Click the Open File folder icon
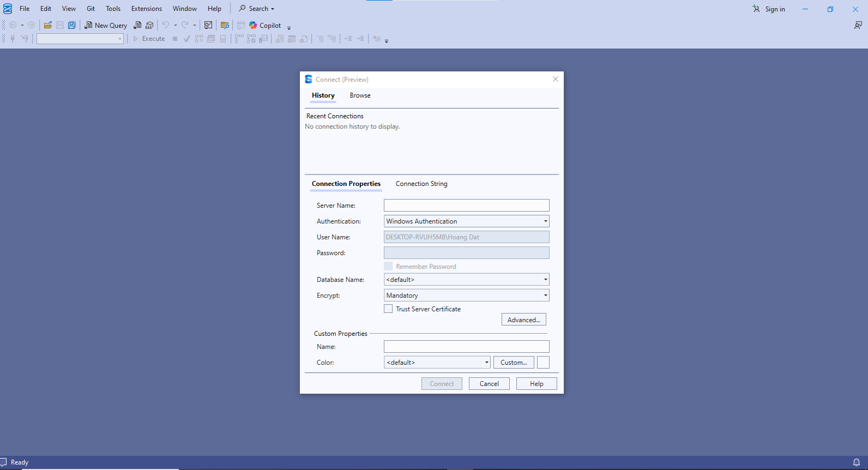The width and height of the screenshot is (868, 470). point(48,25)
